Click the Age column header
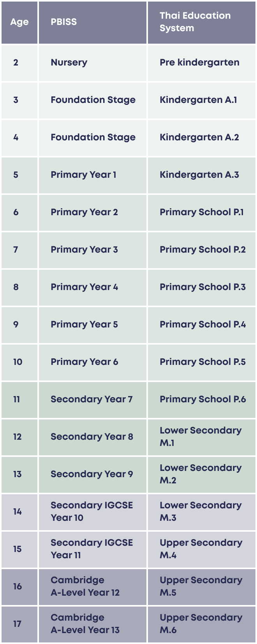Image resolution: width=257 pixels, height=644 pixels. [19, 22]
